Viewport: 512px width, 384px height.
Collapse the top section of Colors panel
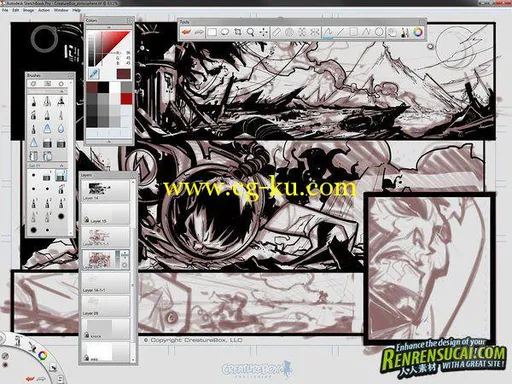109,27
